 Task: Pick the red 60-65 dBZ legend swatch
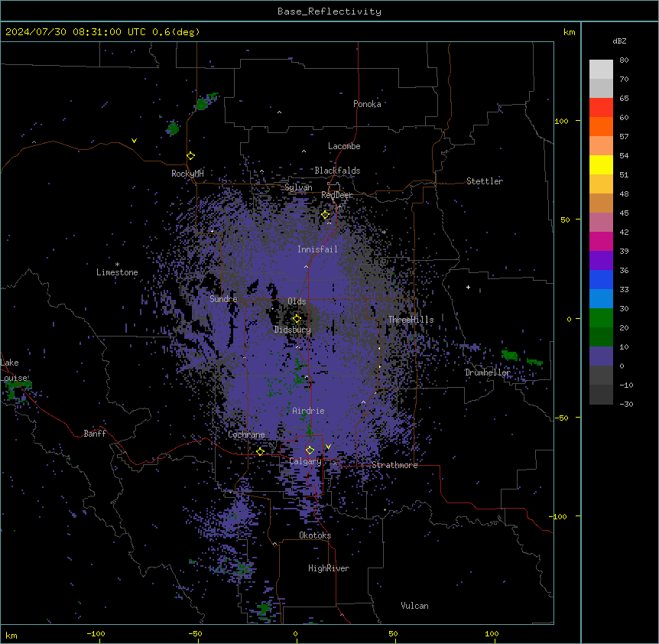(601, 108)
